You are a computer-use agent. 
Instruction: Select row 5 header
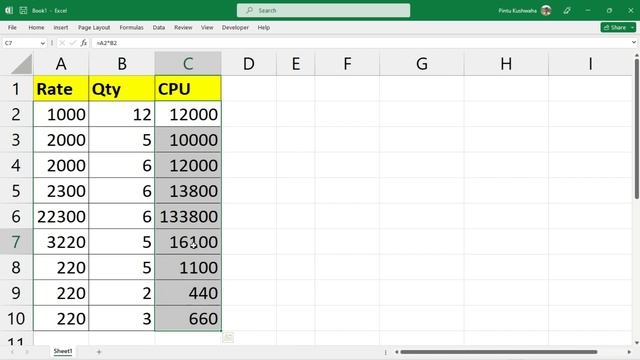point(16,191)
